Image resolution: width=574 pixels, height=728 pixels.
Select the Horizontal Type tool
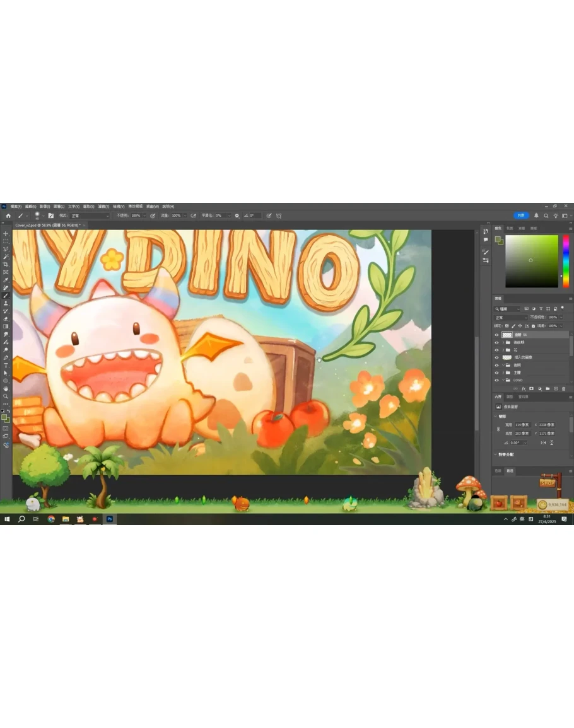6,365
